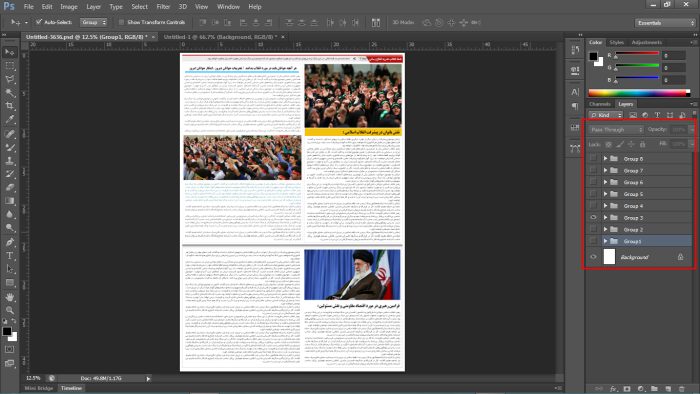Select the Dodge tool
700x394 pixels.
point(9,228)
